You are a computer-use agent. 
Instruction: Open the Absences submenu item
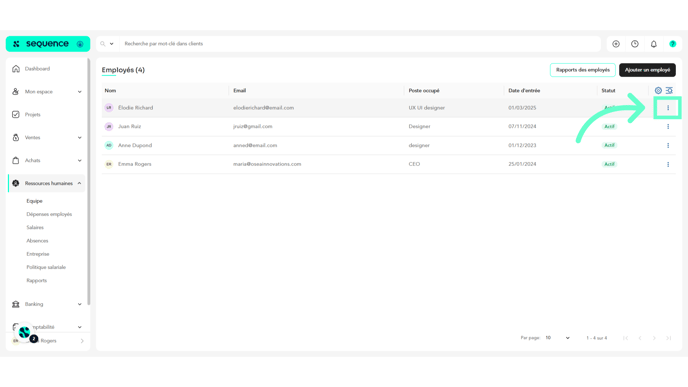point(37,241)
